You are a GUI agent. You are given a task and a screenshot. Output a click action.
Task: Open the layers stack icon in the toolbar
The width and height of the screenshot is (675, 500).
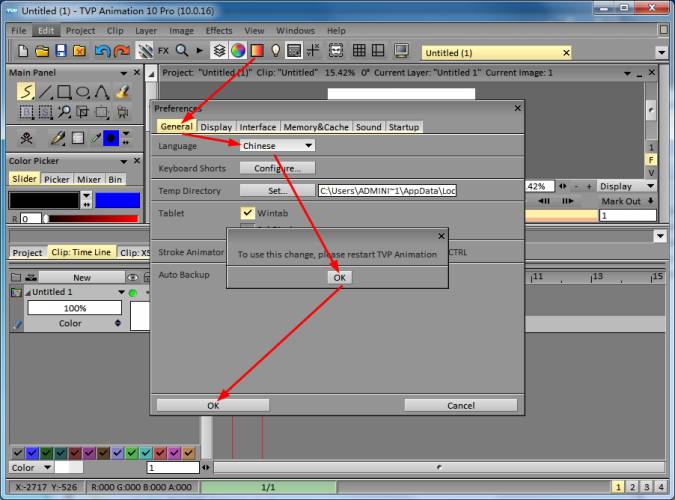[219, 51]
